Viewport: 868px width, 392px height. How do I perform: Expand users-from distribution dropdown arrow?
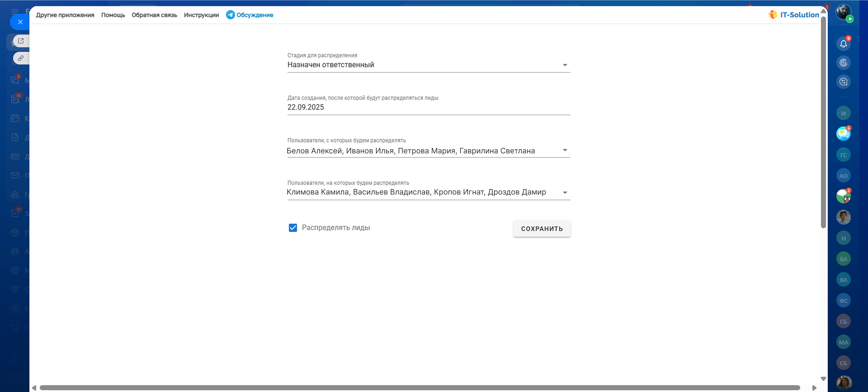[565, 150]
